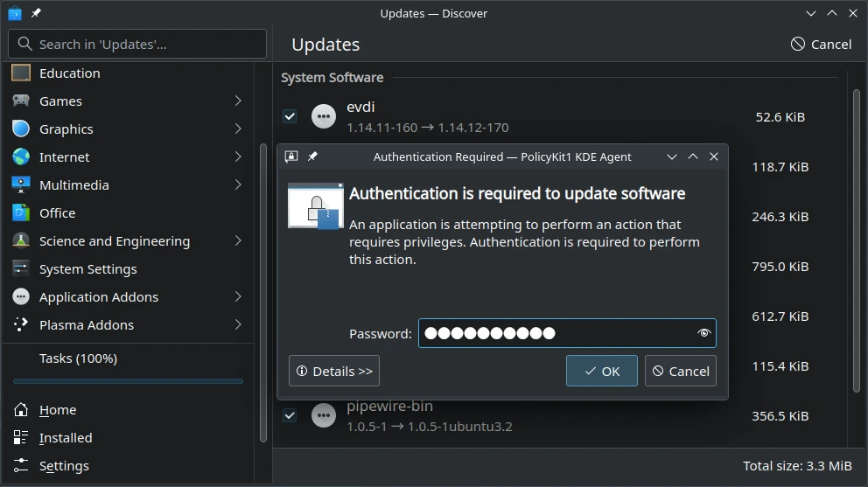This screenshot has width=868, height=487.
Task: Click the Tasks progress bar
Action: tap(128, 381)
